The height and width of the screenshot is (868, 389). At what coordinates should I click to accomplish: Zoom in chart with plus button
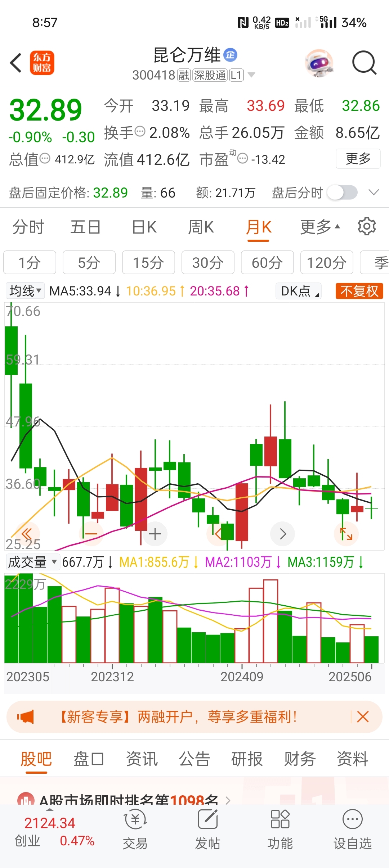coord(155,534)
